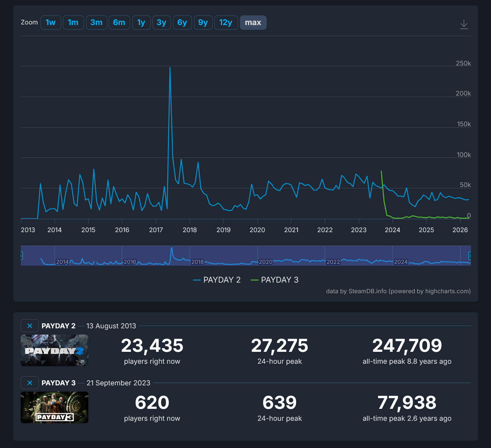Image resolution: width=491 pixels, height=448 pixels.
Task: Select the 9y zoom range
Action: tap(203, 22)
